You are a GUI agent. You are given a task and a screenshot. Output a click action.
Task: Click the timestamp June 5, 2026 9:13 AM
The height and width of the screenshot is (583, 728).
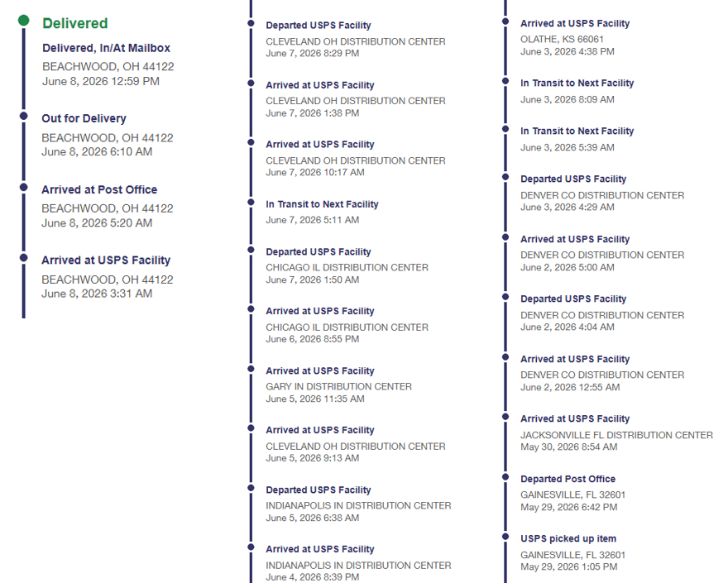point(313,459)
